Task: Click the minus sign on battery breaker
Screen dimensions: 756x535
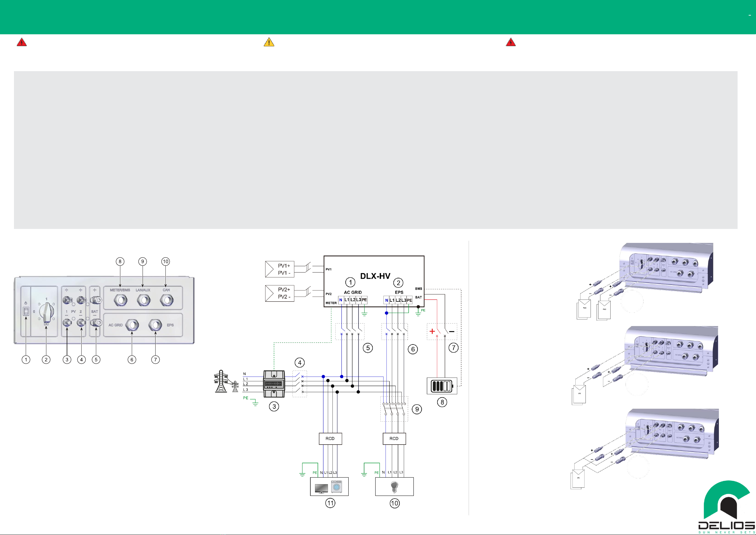Action: (452, 331)
